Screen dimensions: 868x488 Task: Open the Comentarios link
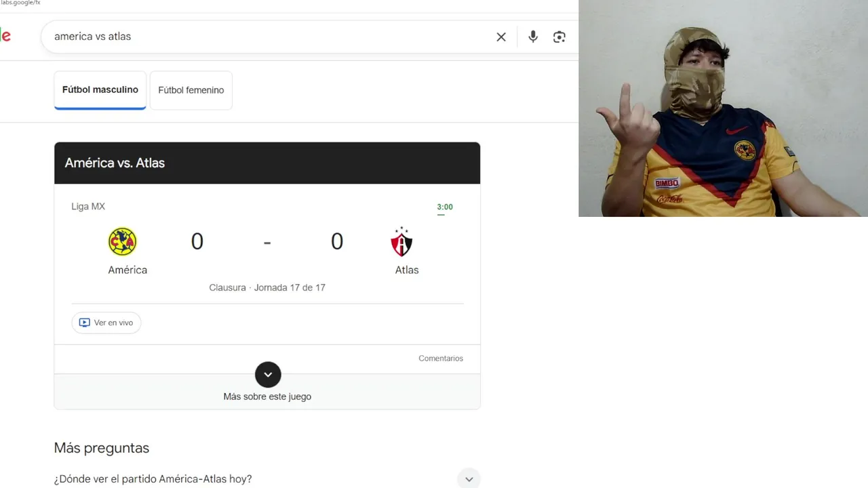(441, 359)
